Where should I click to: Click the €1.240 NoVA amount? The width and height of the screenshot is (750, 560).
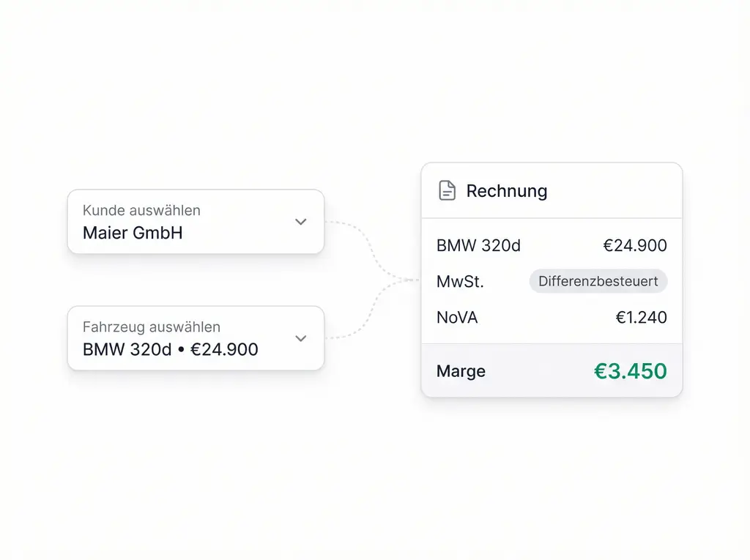tap(641, 318)
